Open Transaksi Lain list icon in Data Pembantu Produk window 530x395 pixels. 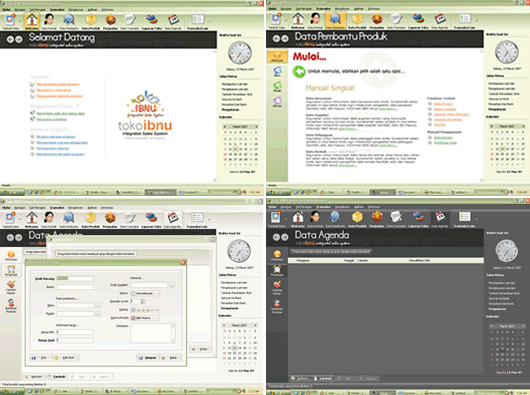(x=465, y=19)
